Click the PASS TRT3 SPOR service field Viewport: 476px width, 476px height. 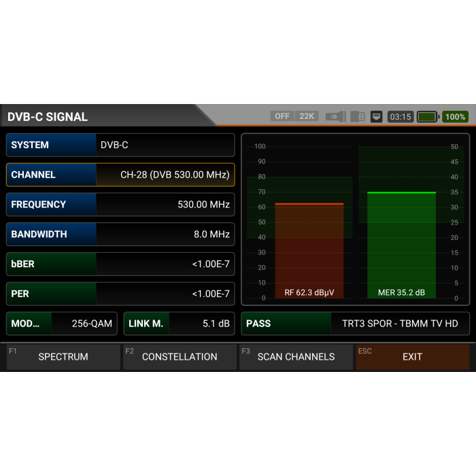[355, 324]
